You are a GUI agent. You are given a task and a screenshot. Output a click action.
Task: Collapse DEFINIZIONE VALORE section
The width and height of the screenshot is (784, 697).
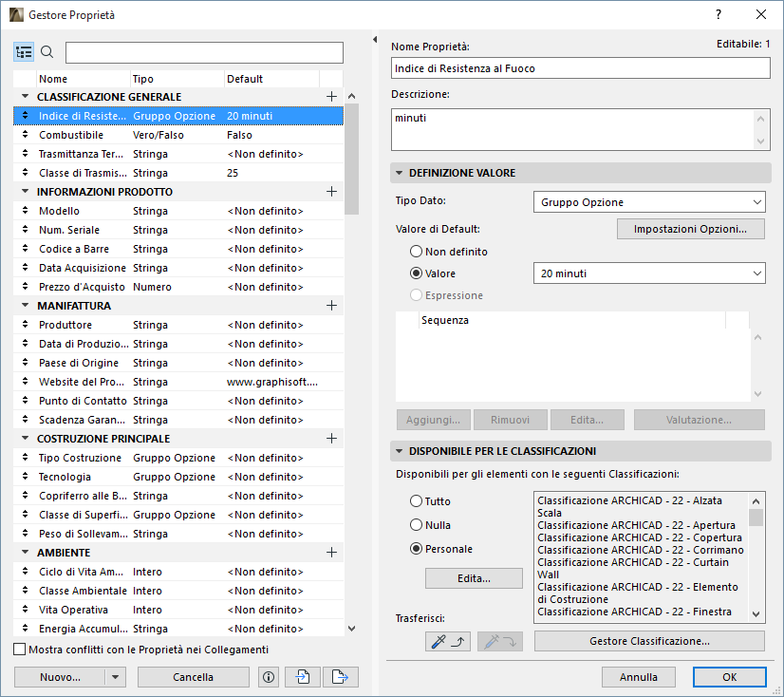[399, 173]
